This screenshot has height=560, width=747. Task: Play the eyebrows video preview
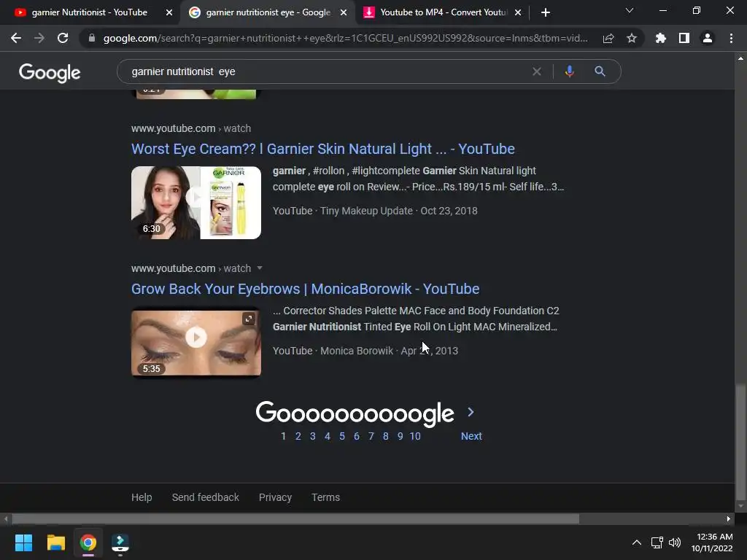[x=196, y=338]
